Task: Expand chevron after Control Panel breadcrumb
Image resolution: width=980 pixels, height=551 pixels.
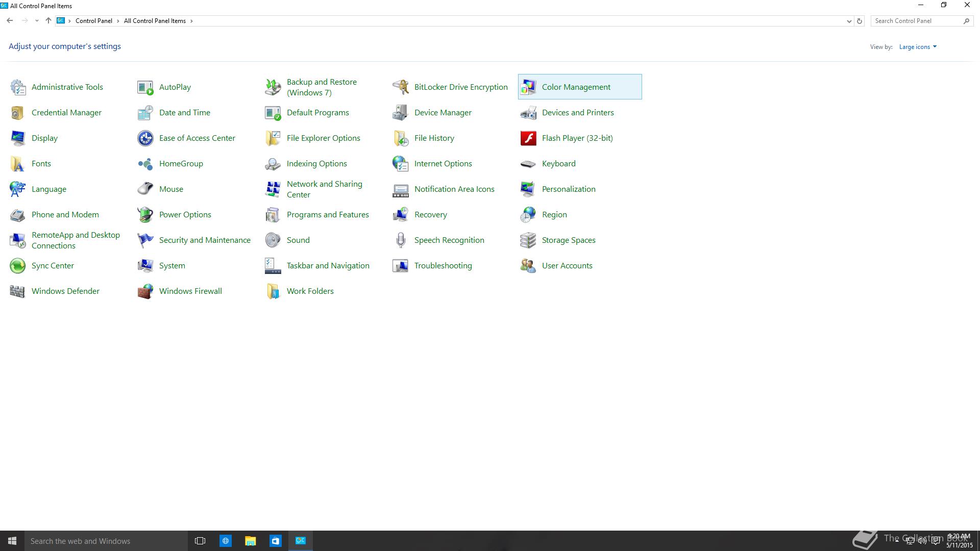Action: (118, 21)
